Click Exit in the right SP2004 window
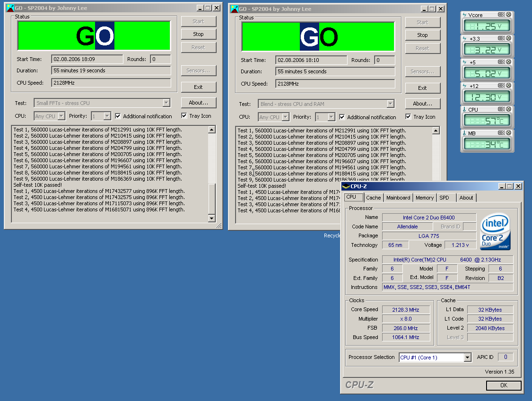This screenshot has height=401, width=532. click(422, 88)
